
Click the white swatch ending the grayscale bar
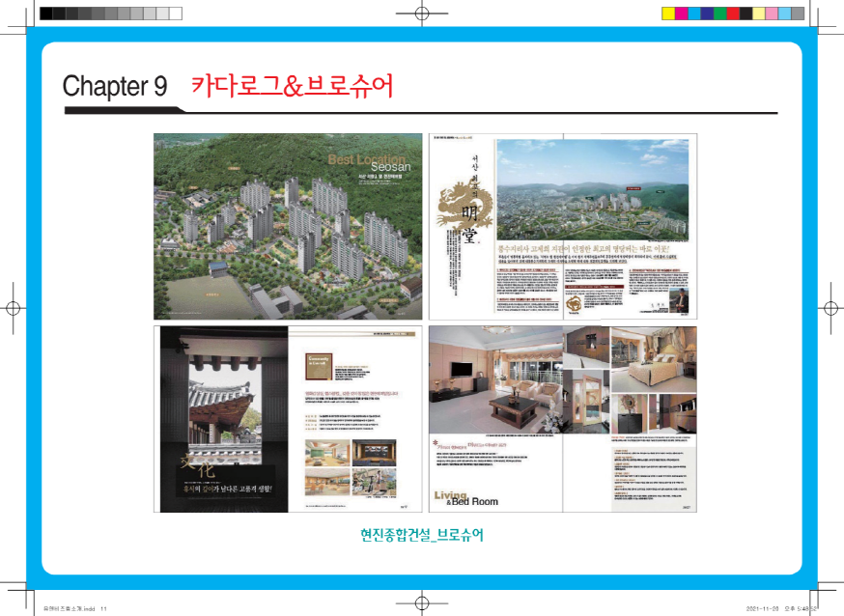pyautogui.click(x=174, y=14)
